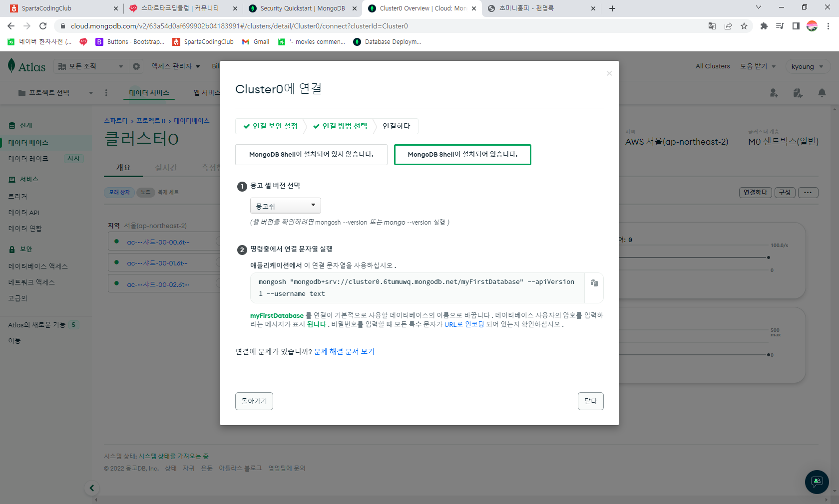Go to connection security setup step
Image resolution: width=839 pixels, height=504 pixels.
[271, 126]
